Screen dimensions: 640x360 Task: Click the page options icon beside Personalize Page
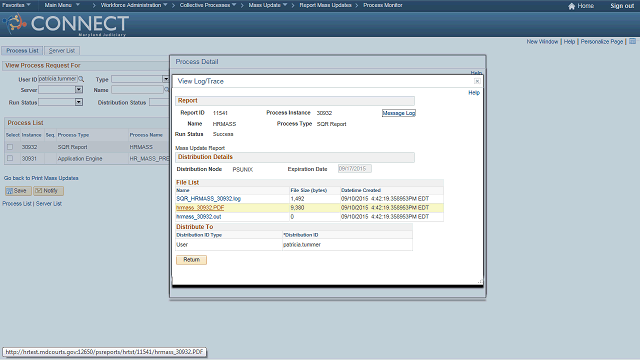pyautogui.click(x=632, y=41)
